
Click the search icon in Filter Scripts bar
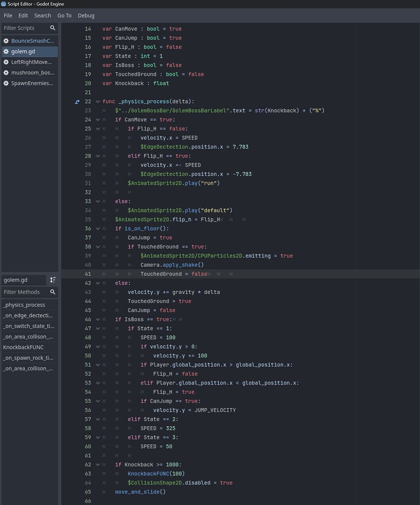(x=53, y=28)
